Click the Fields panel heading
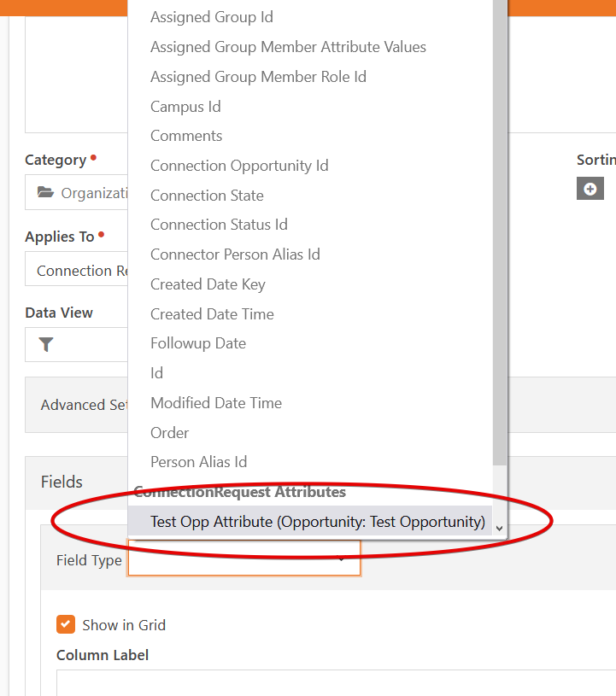The image size is (616, 696). pos(62,482)
